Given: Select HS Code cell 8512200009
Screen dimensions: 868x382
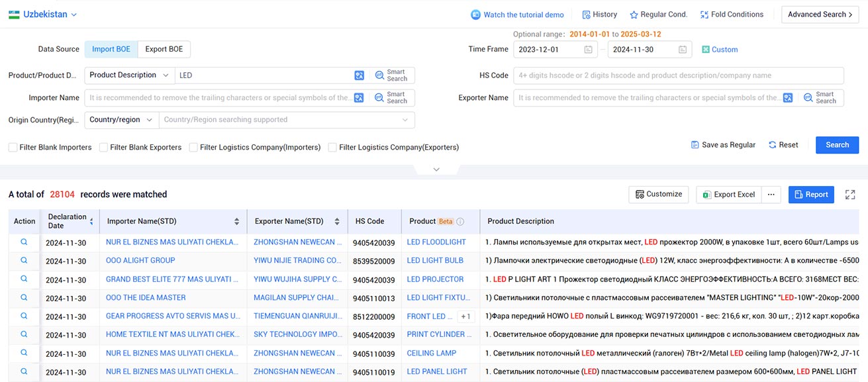Looking at the screenshot, I should click(x=373, y=316).
